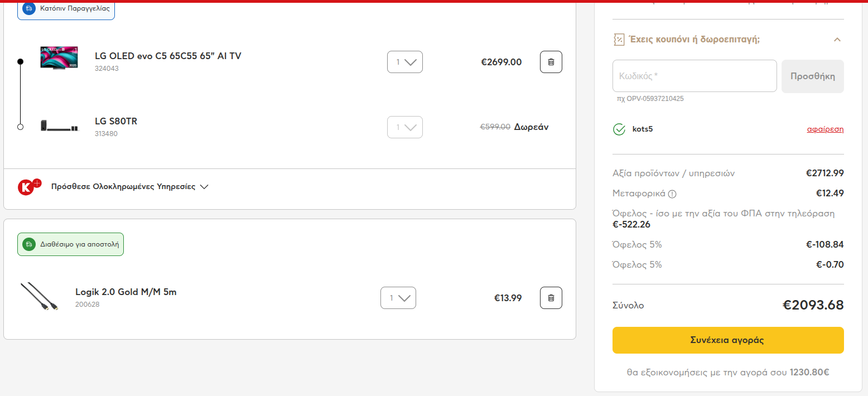The image size is (868, 396).
Task: Click the cable price €13.99
Action: 508,298
